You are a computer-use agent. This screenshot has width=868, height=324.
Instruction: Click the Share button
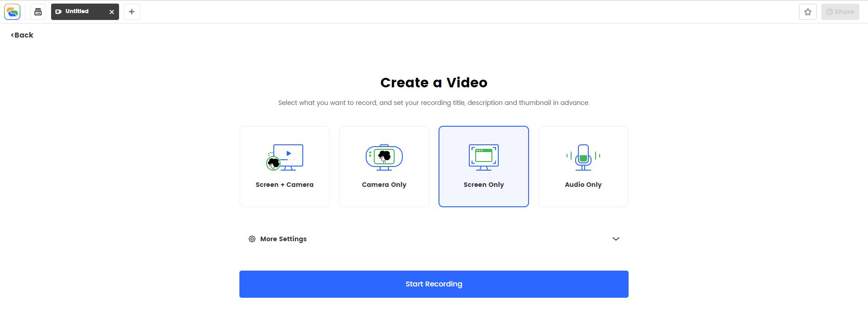coord(840,12)
